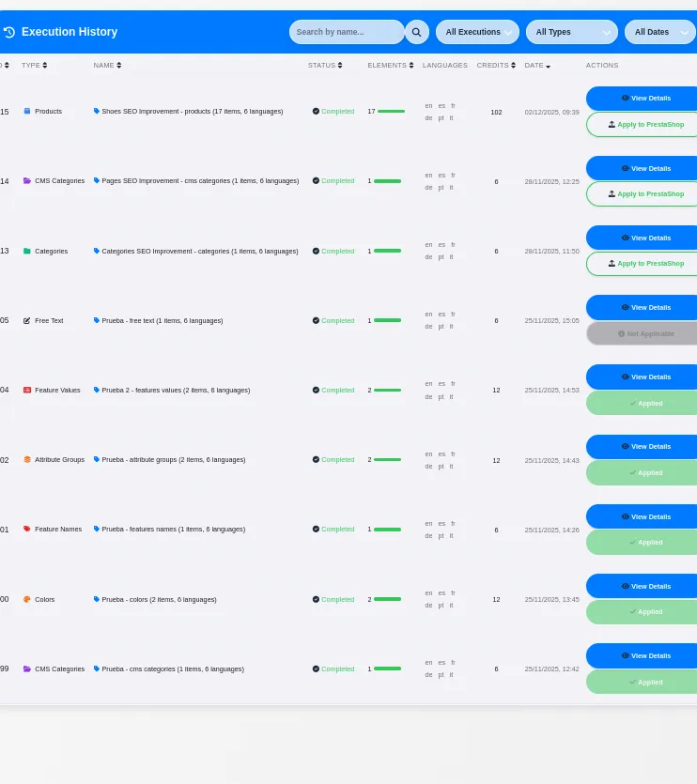Click Completed status of Shoes SEO row
This screenshot has width=697, height=784.
coord(333,112)
